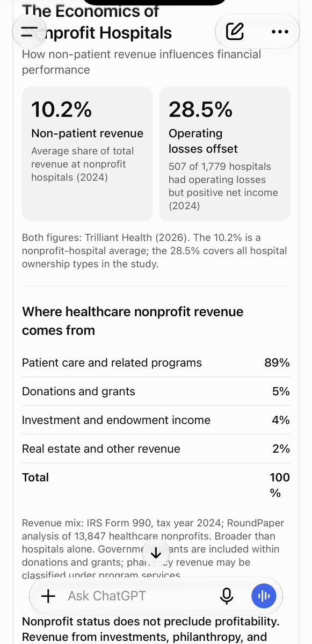Tap the plus attachment icon
312x644 pixels.
pyautogui.click(x=48, y=596)
